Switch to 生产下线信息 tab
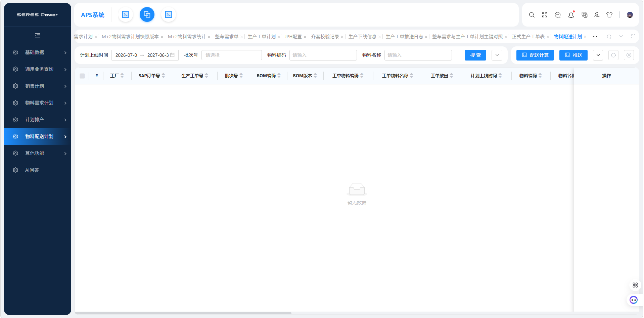The width and height of the screenshot is (644, 318). coord(362,37)
